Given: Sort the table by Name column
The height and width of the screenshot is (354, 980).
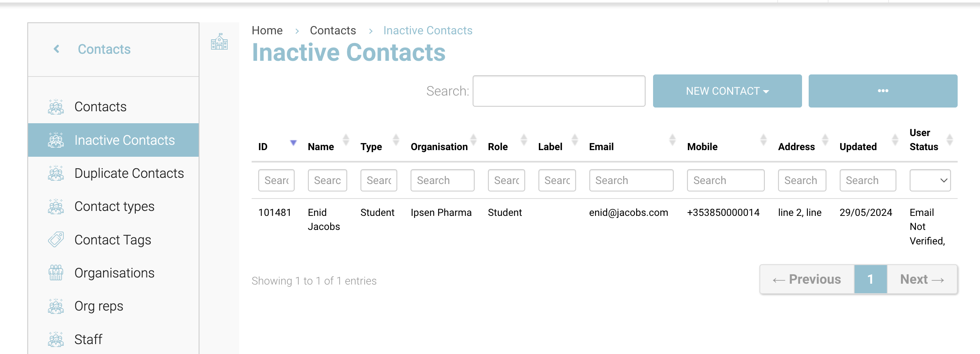Looking at the screenshot, I should [x=346, y=140].
